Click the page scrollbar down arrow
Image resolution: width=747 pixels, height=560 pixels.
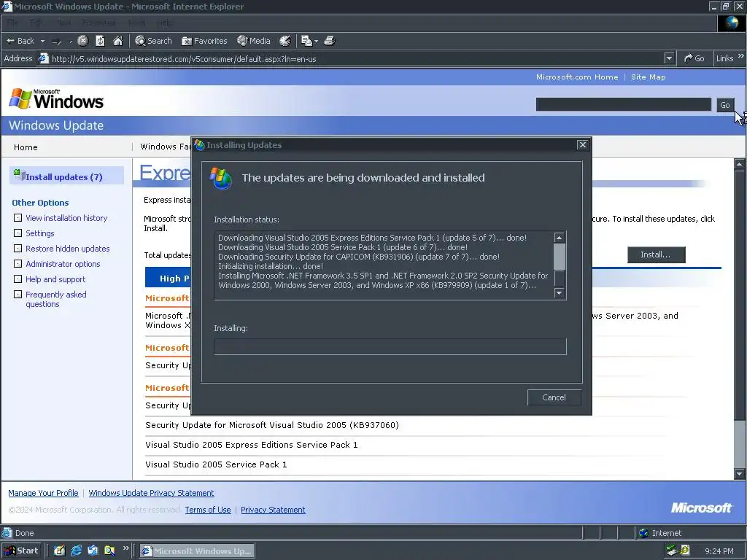740,474
